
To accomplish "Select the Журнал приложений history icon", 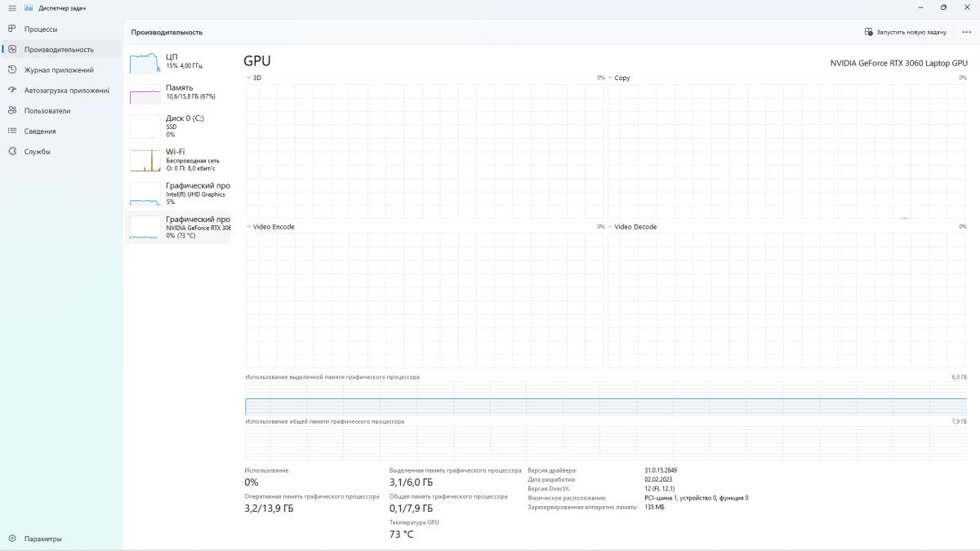I will pyautogui.click(x=12, y=69).
